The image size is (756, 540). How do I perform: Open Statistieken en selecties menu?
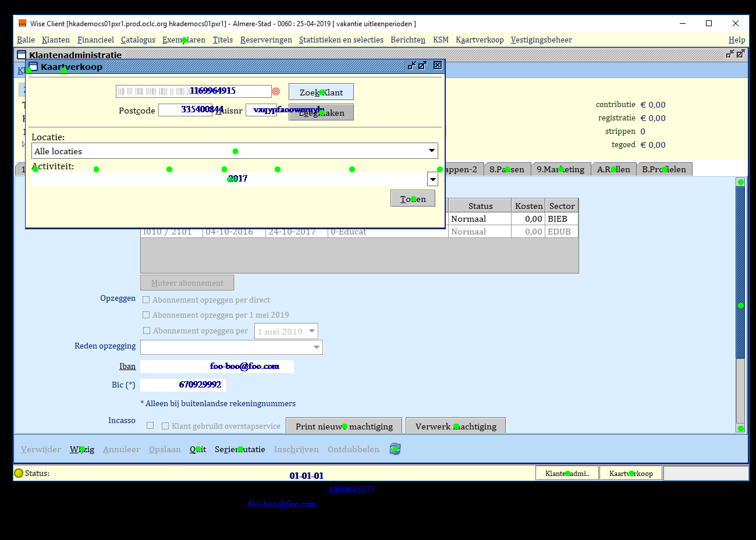point(341,40)
